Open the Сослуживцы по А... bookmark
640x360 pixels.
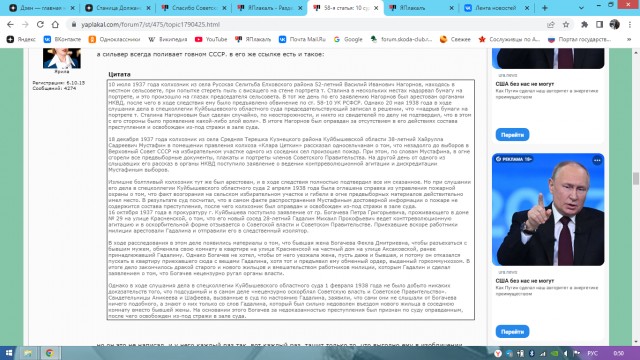[509, 39]
